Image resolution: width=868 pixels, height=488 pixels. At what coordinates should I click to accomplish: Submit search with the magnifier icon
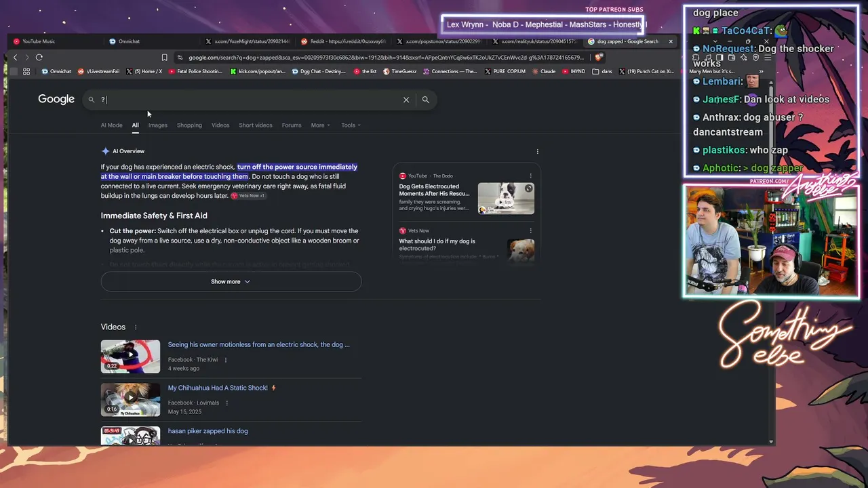426,100
